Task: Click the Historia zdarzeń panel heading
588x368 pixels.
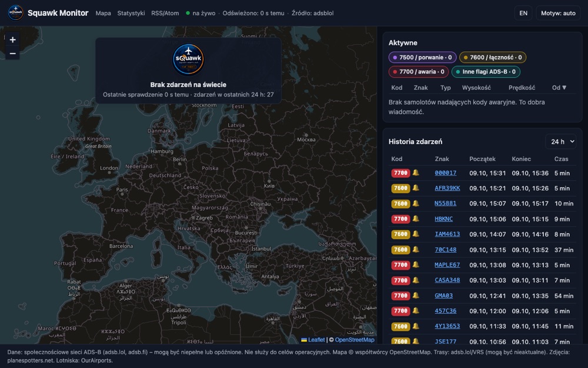Action: point(415,141)
